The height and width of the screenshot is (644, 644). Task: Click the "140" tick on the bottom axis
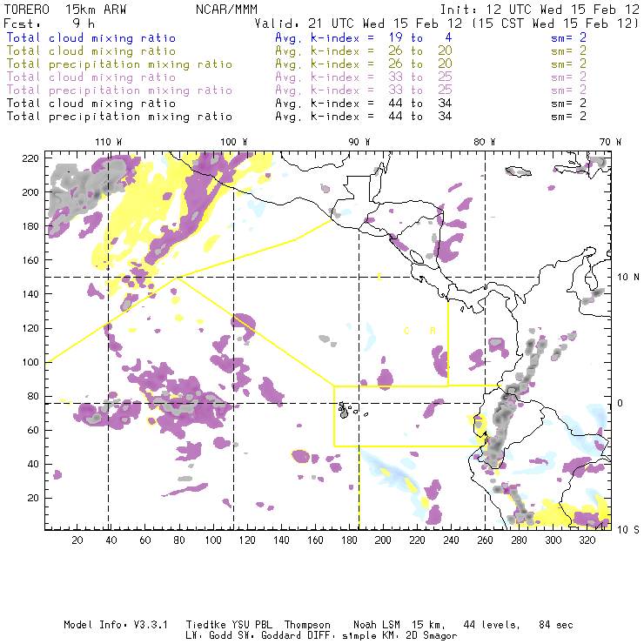(281, 540)
